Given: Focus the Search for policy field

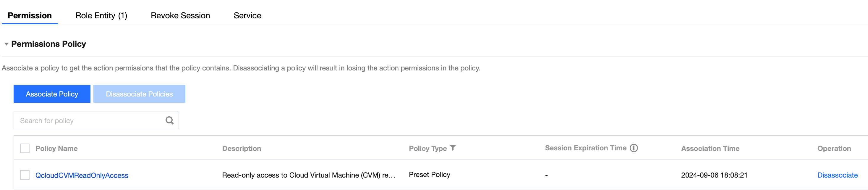Looking at the screenshot, I should (89, 120).
